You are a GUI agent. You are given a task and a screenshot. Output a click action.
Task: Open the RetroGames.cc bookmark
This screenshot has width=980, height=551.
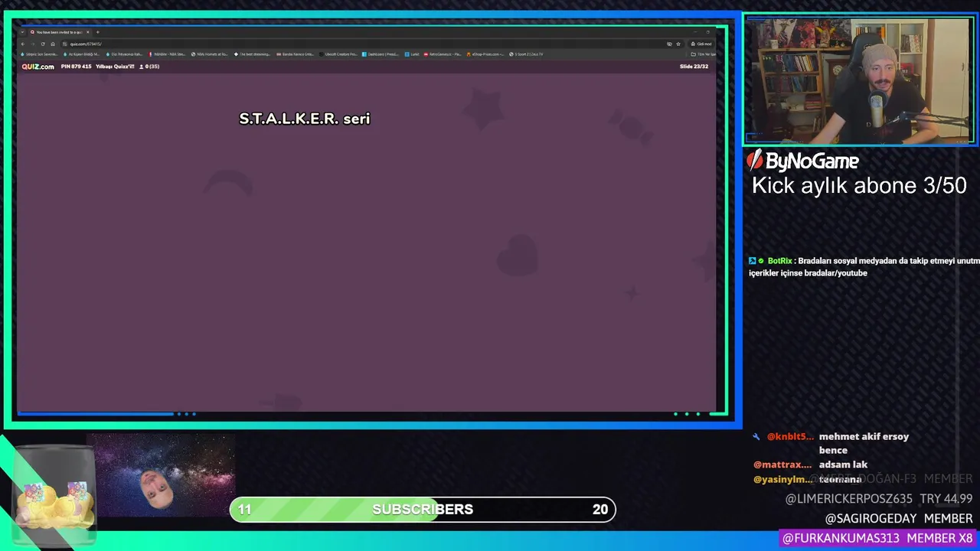(x=443, y=54)
